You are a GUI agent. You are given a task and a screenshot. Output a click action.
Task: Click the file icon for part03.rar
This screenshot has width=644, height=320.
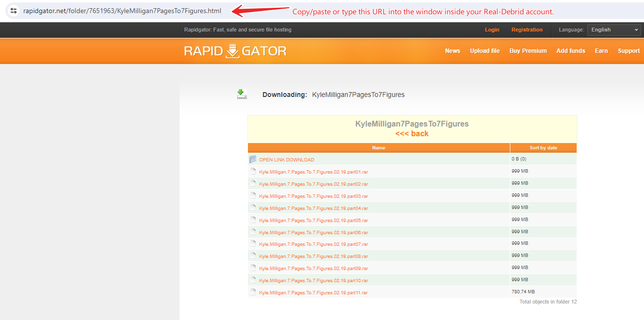[x=253, y=195]
